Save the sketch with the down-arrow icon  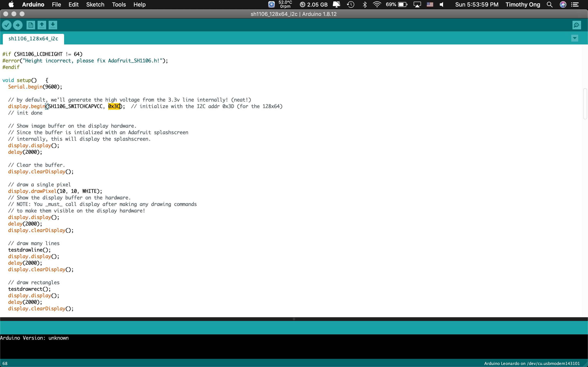53,25
